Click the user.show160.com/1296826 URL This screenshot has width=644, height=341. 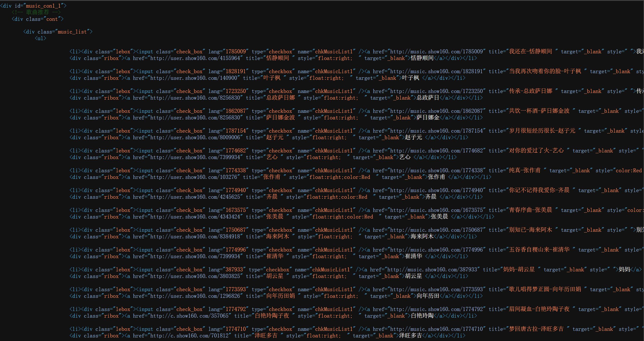click(195, 296)
